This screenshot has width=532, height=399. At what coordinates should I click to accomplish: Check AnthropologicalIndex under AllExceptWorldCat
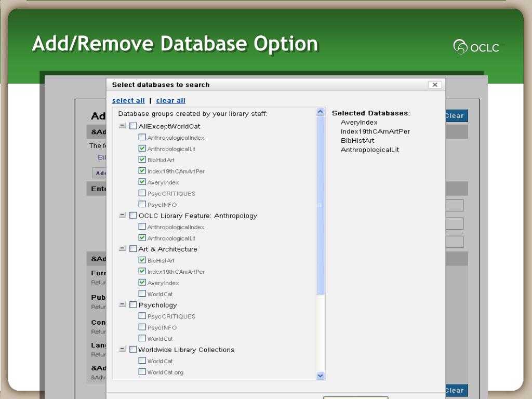pyautogui.click(x=142, y=137)
